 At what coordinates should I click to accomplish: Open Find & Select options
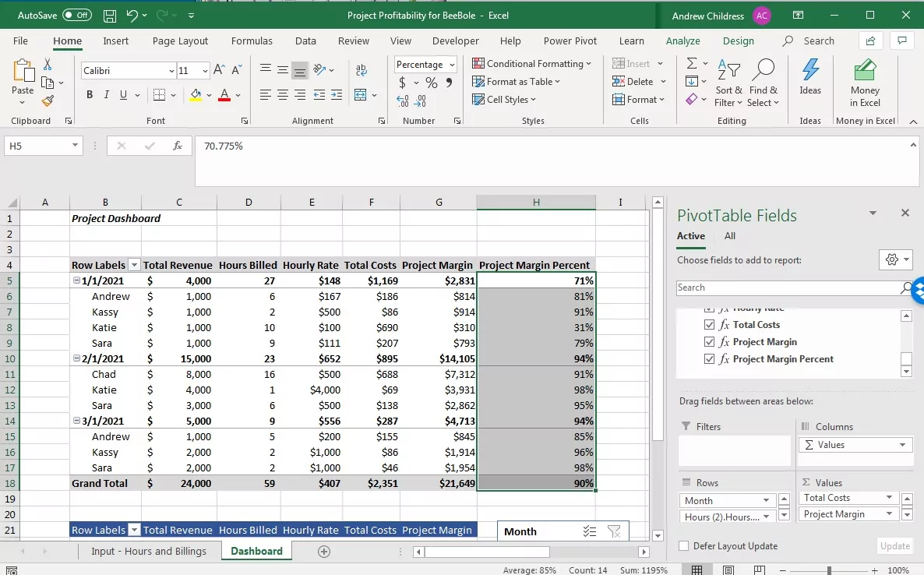[764, 81]
